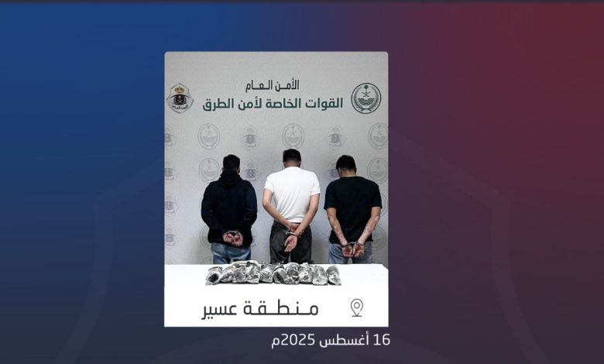Click the green Ministry of Interior emblem
This screenshot has width=604, height=364.
pos(366,98)
